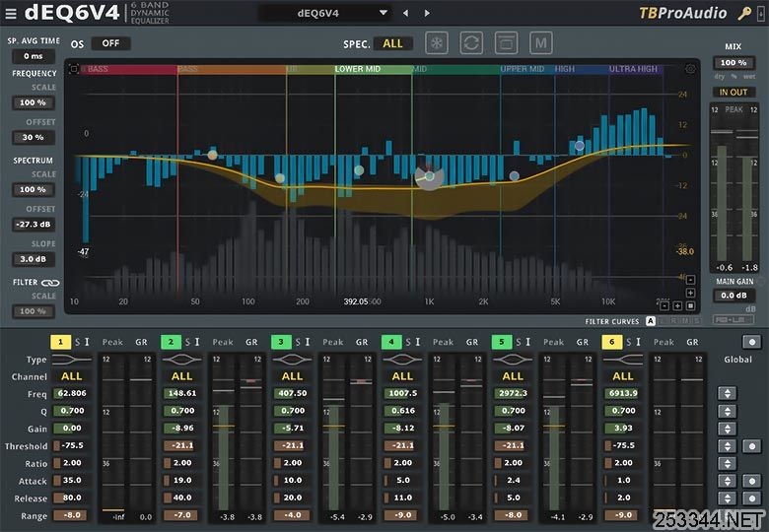Click the freeze spectrum snowflake icon
The height and width of the screenshot is (532, 769).
pyautogui.click(x=437, y=43)
